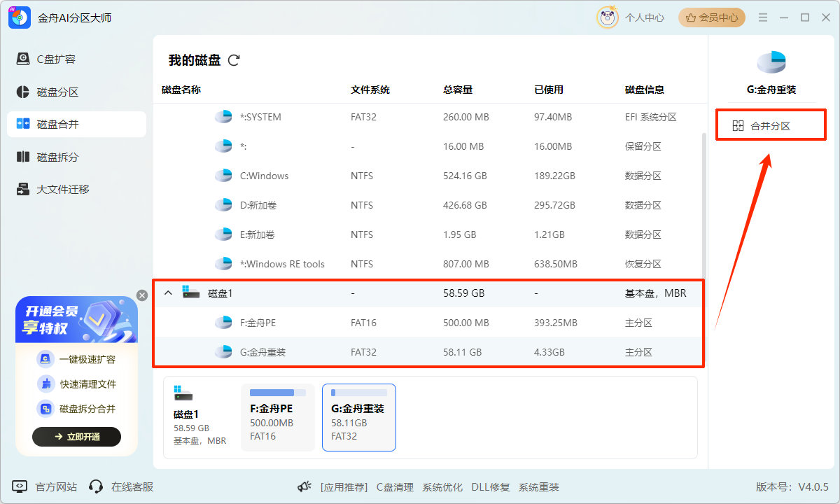The width and height of the screenshot is (840, 504).
Task: Open the C盘清理 recommended app
Action: (x=395, y=487)
